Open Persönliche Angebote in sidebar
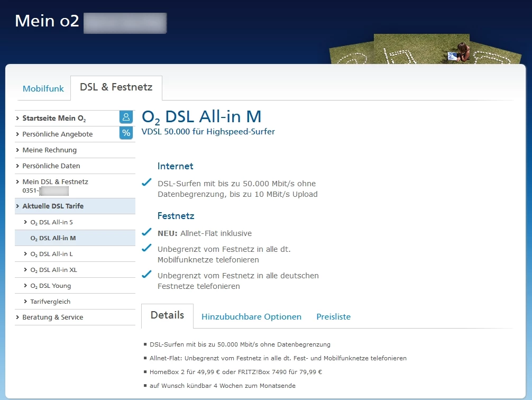 point(57,134)
